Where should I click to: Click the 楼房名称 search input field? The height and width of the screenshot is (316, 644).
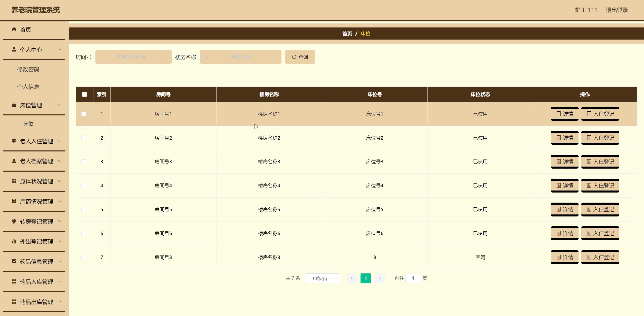click(x=241, y=57)
